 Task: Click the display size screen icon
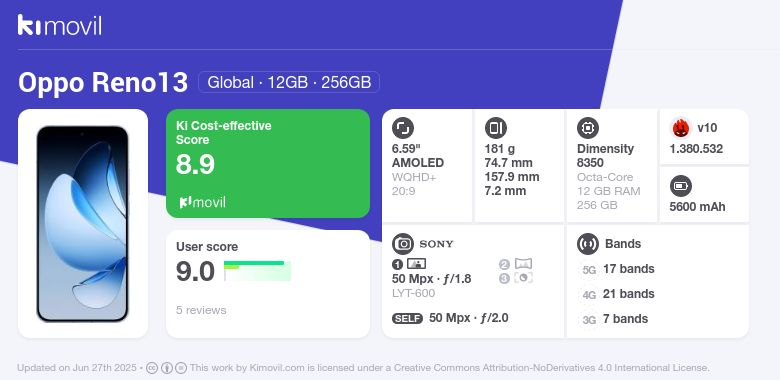403,128
